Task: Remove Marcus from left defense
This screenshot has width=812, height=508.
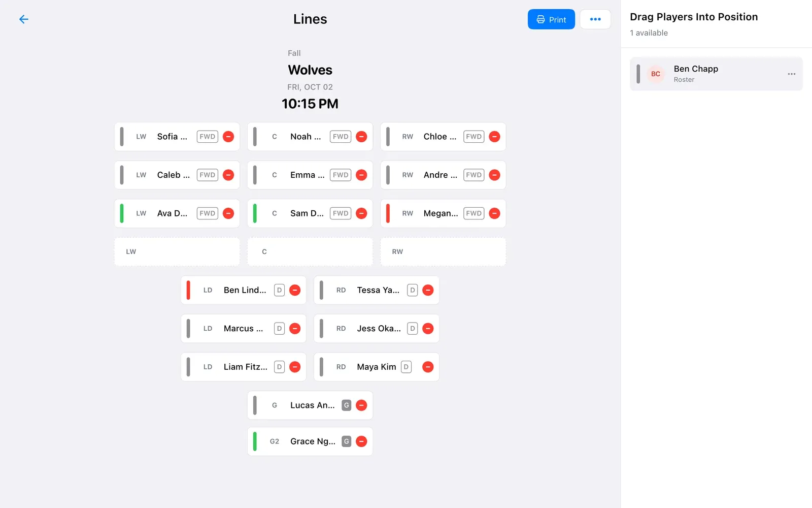Action: coord(295,329)
